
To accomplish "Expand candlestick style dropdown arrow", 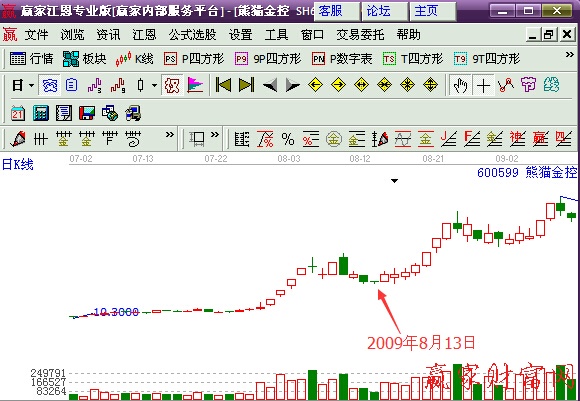I will 154,85.
